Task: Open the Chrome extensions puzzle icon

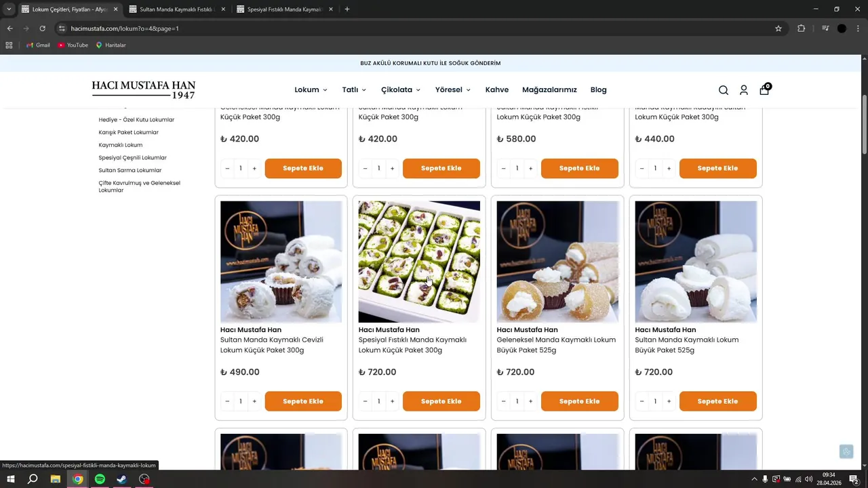Action: pos(801,28)
